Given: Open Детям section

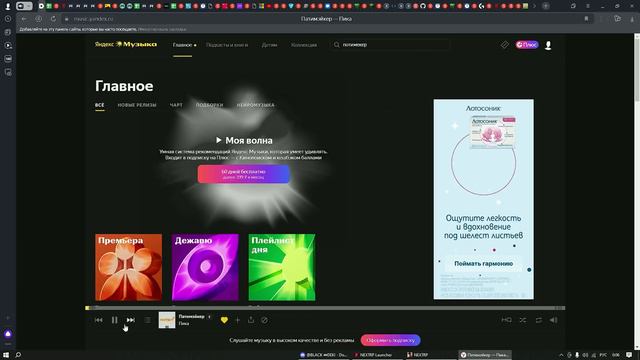Looking at the screenshot, I should pos(269,45).
